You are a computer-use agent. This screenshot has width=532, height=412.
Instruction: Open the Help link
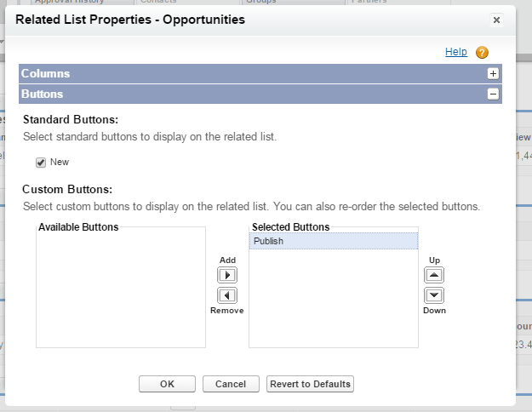(x=456, y=52)
